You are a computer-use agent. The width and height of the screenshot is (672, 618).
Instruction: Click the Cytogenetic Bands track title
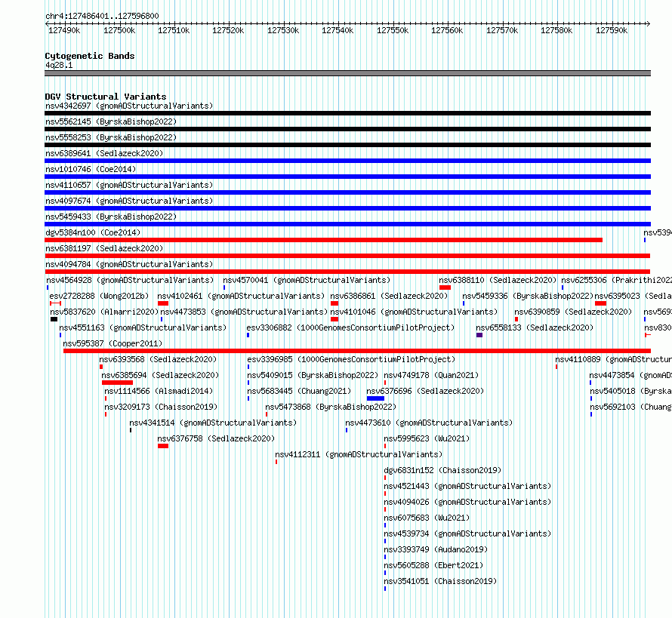click(x=90, y=56)
